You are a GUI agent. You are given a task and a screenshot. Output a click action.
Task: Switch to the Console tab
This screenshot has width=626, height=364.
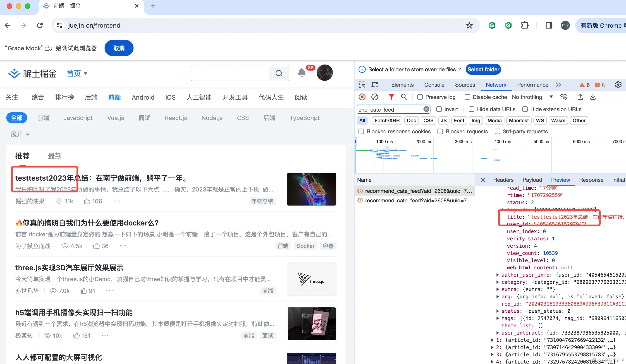[x=434, y=85]
